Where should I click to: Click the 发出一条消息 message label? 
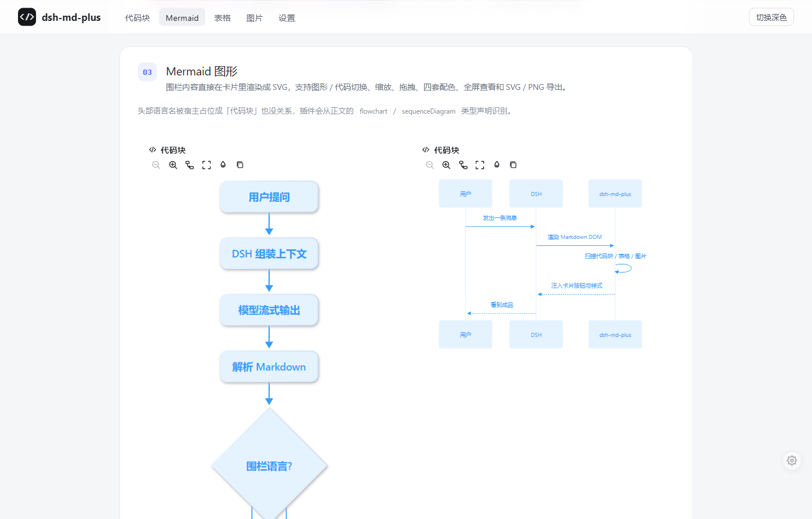click(500, 218)
